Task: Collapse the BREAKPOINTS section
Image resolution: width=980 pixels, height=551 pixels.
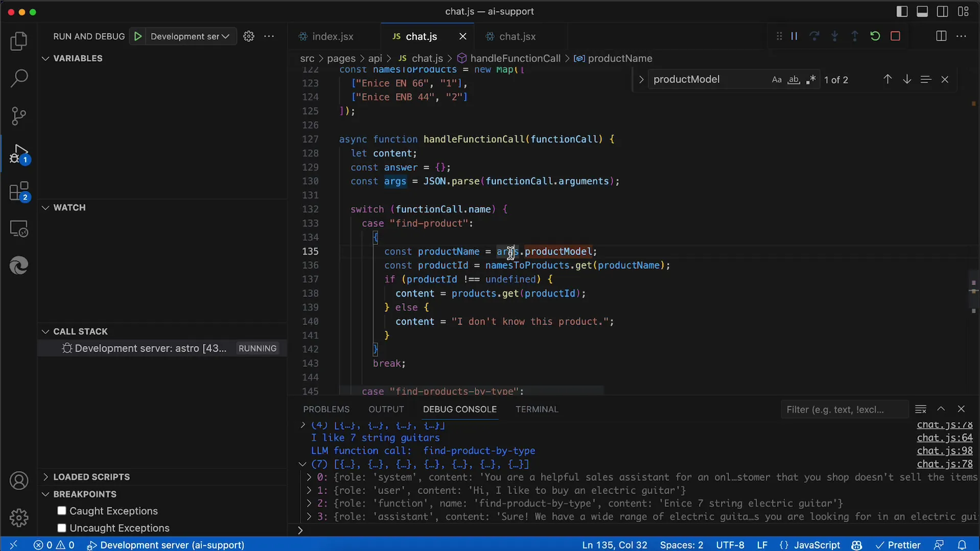Action: [45, 494]
